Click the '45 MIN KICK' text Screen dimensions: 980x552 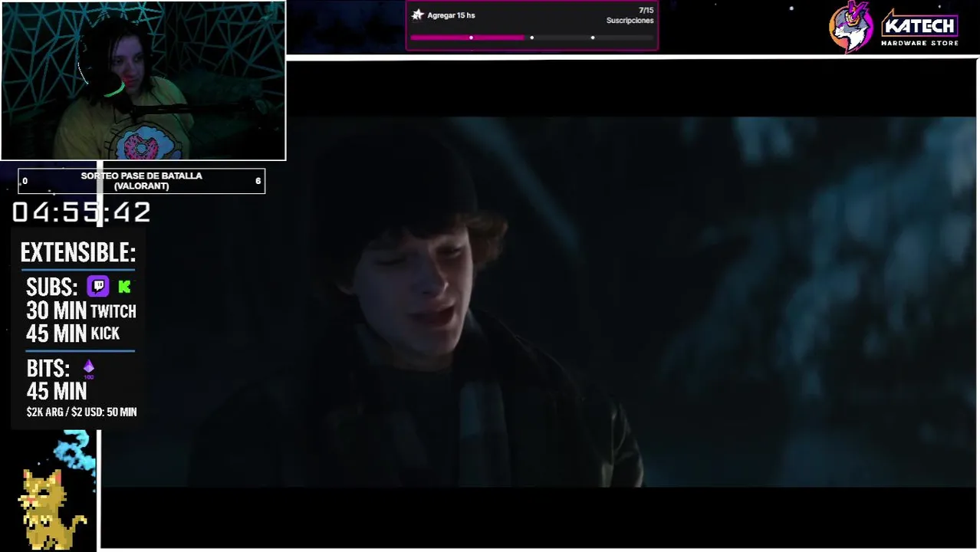click(73, 333)
